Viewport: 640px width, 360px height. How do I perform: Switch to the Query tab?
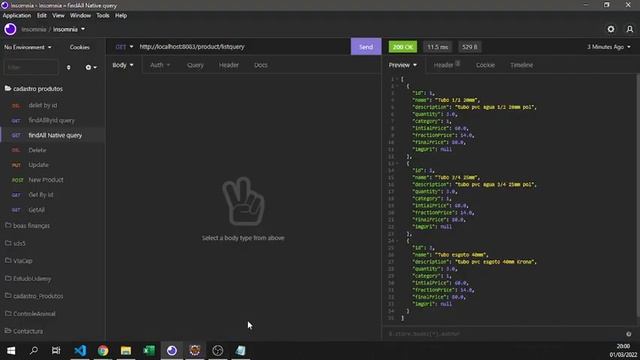pyautogui.click(x=195, y=65)
